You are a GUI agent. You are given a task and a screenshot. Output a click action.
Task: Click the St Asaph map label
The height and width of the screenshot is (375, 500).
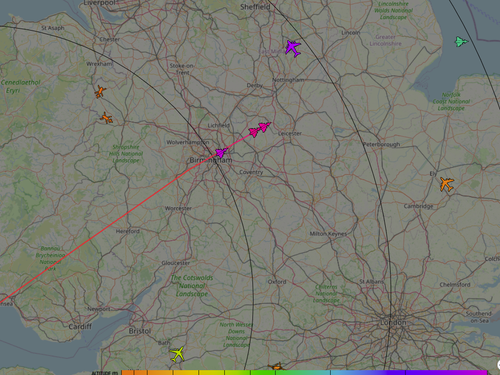(x=53, y=28)
